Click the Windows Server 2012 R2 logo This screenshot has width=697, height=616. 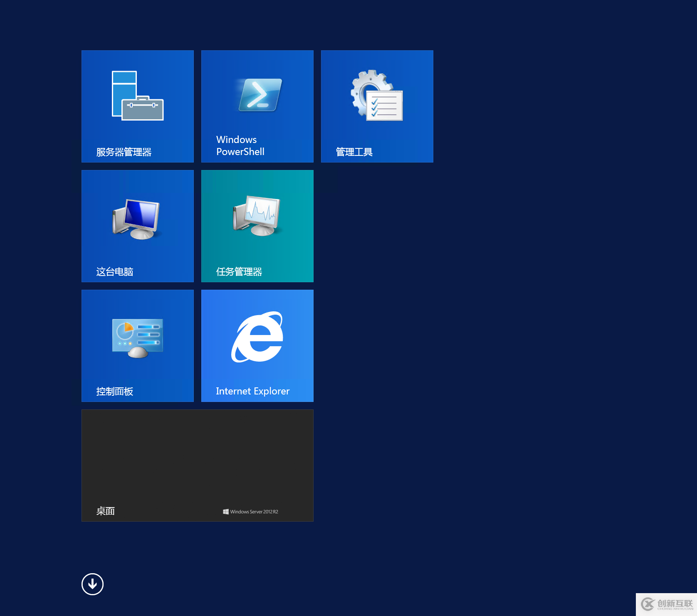coord(250,512)
